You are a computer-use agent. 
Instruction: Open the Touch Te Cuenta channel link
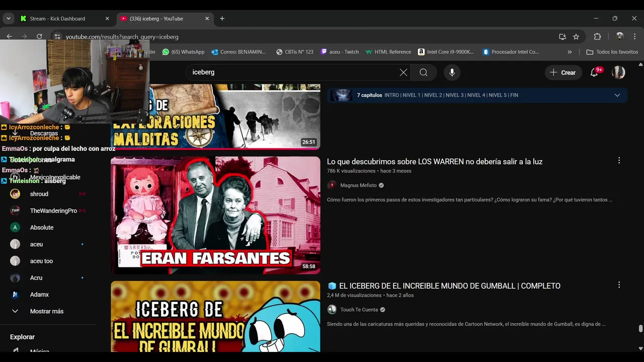359,310
